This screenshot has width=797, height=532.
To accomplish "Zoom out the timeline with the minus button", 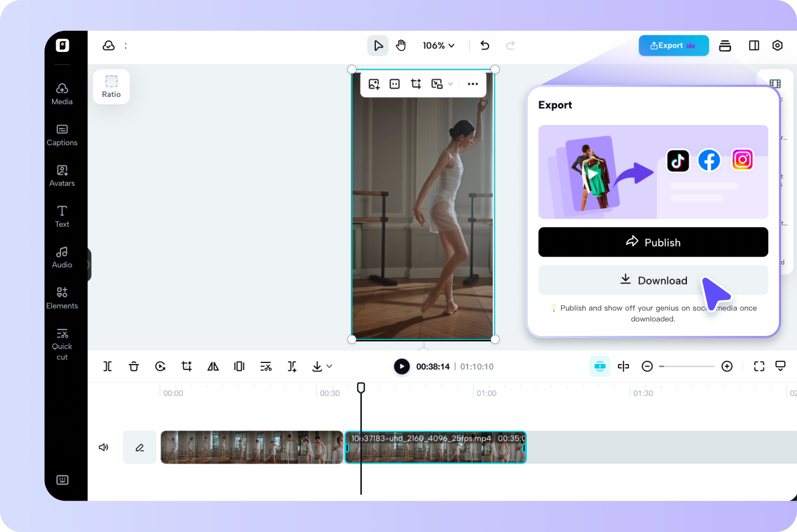I will pos(647,366).
